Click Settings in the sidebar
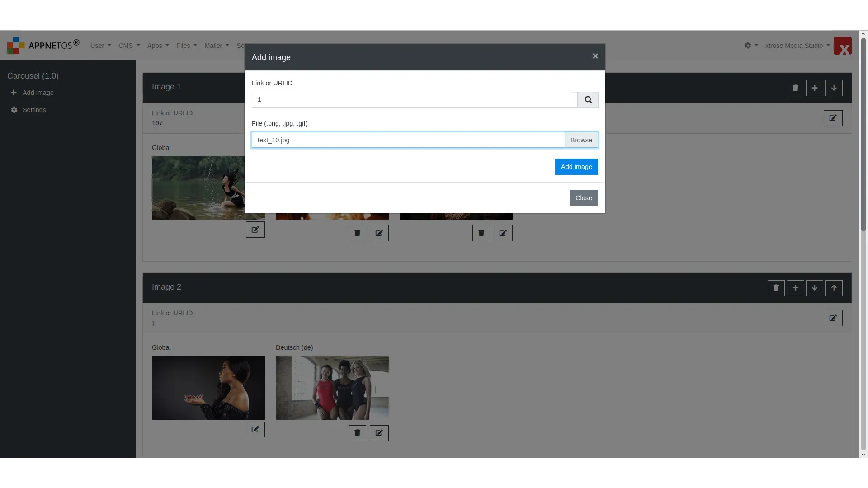The height and width of the screenshot is (488, 868). coord(34,110)
